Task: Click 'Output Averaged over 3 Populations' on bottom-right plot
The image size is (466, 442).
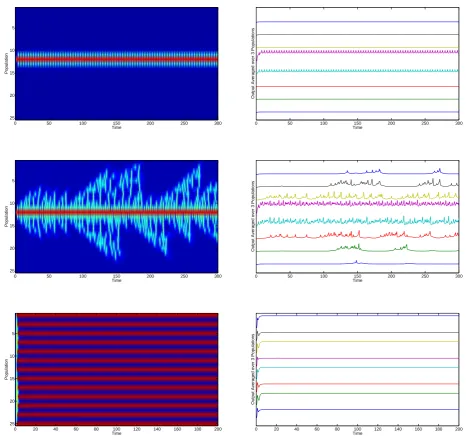Action: (x=253, y=369)
